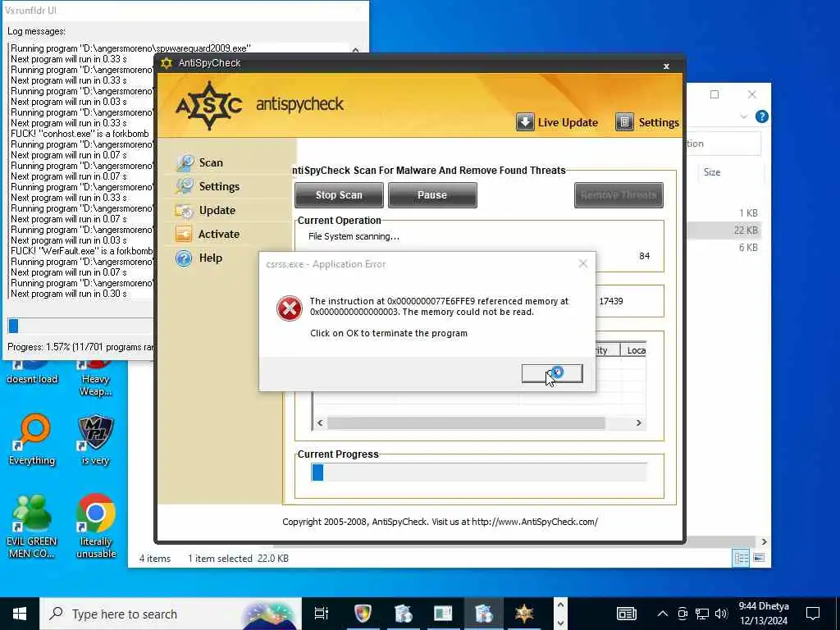Click the Chrome 'literally unusable' desktop icon
Viewport: 840px width, 630px height.
96,526
